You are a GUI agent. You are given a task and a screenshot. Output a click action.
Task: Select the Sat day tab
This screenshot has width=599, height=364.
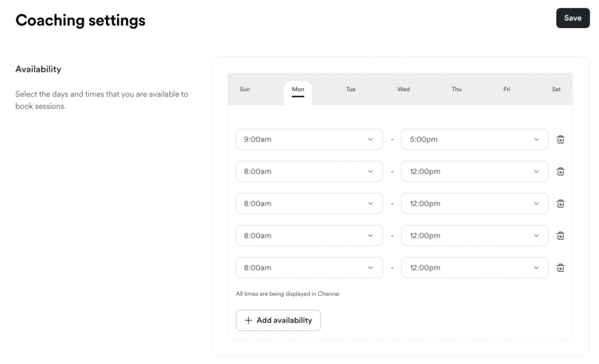pyautogui.click(x=556, y=89)
